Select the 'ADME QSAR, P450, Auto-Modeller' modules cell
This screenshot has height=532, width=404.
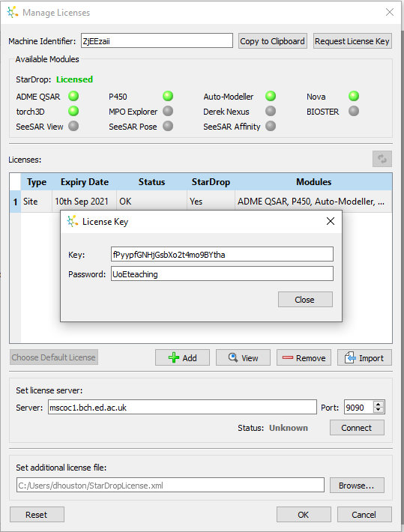pyautogui.click(x=314, y=202)
